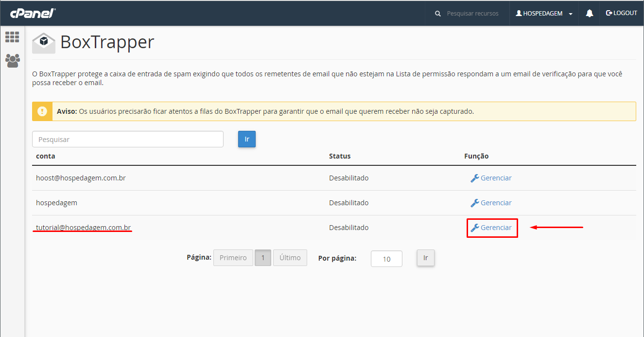Click Desabilitado status in tutorial@hospedagem.com.br row
Viewport: 644px width, 337px height.
[349, 228]
